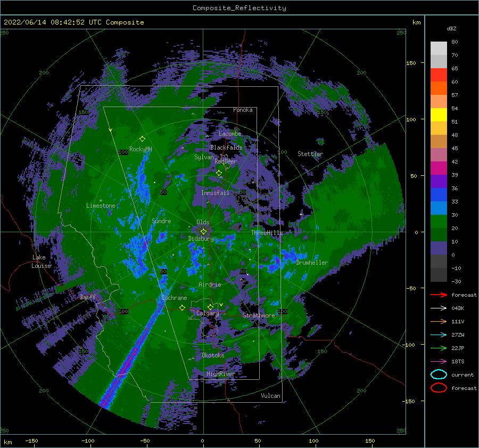Click the red forecast ellipse icon
This screenshot has height=448, width=479.
[x=439, y=388]
